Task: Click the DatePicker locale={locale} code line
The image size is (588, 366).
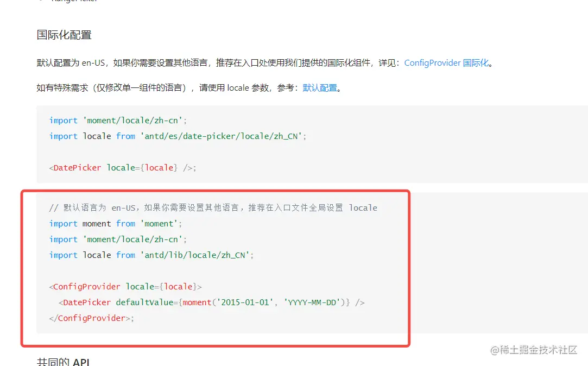Action: [123, 168]
